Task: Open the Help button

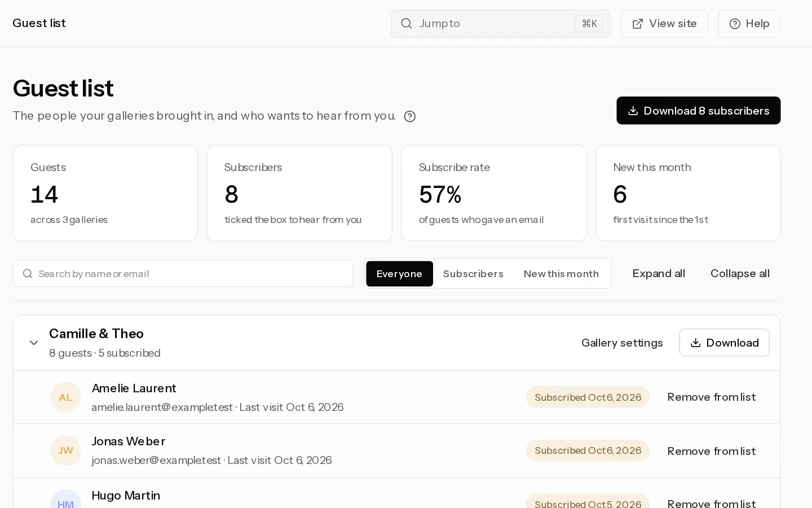Action: coord(749,24)
